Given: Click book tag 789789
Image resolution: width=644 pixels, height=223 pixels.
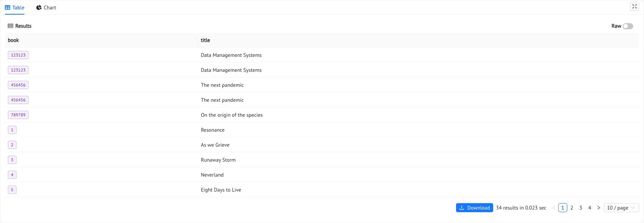Looking at the screenshot, I should tap(18, 115).
